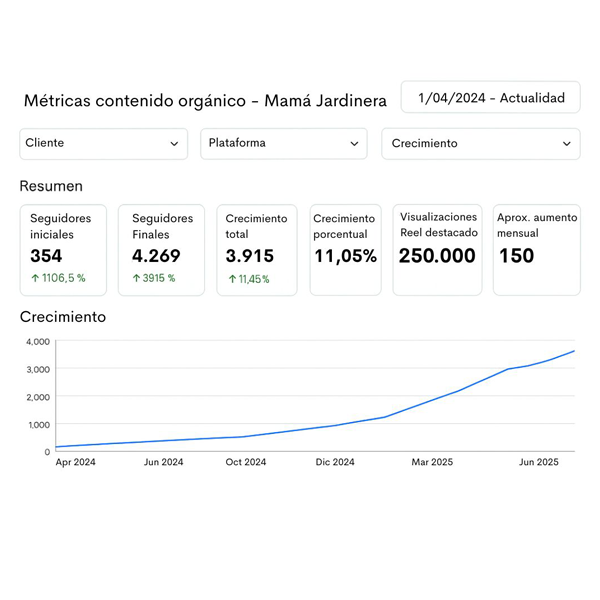Click the Crecimiento porcentual card
Screen dimensions: 600x600
point(345,250)
